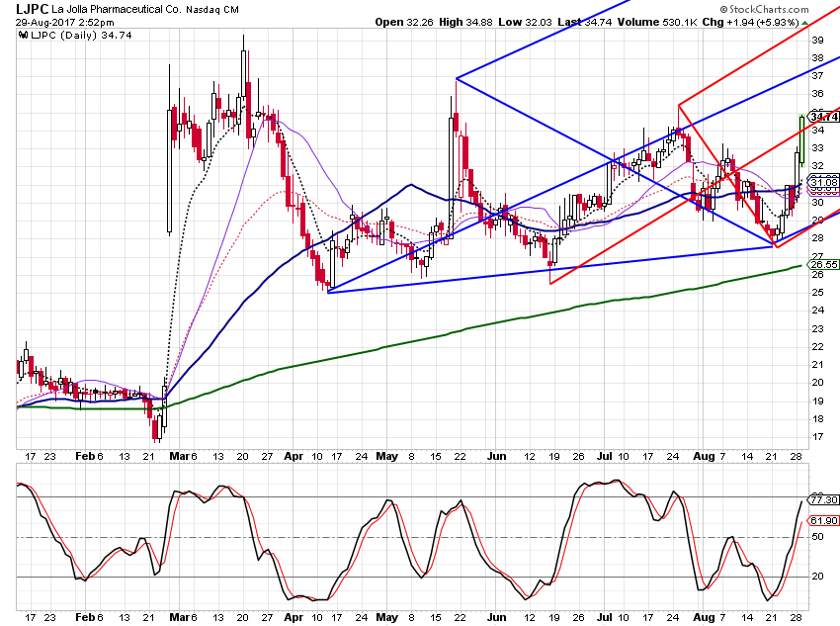Click the latest tall green candlestick
Screen dimensions: 840x626
point(802,139)
